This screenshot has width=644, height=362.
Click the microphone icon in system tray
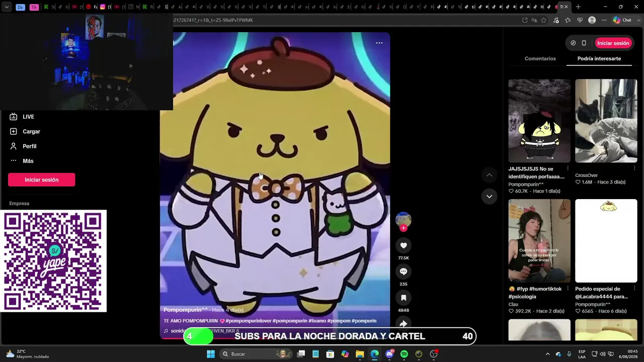pyautogui.click(x=569, y=354)
